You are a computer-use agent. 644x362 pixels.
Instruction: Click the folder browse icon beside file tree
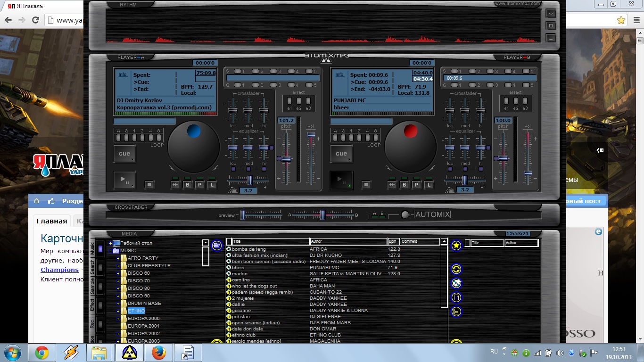point(216,245)
